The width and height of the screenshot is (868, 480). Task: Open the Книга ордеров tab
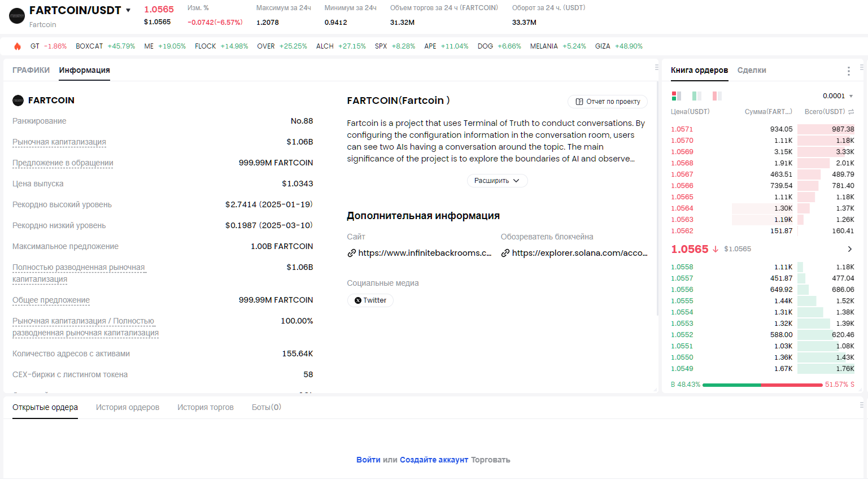(x=699, y=70)
